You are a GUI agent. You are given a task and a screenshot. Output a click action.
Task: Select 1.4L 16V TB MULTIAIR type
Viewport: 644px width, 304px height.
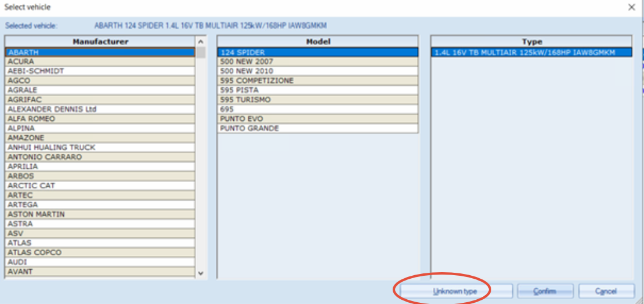coord(532,52)
